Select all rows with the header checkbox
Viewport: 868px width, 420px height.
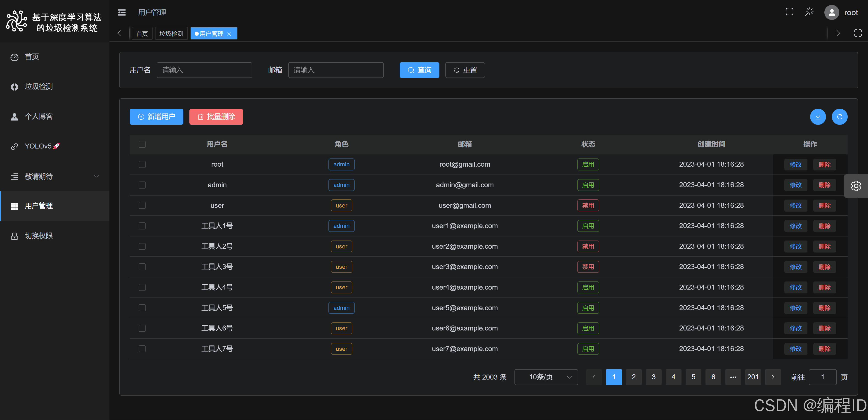tap(142, 144)
